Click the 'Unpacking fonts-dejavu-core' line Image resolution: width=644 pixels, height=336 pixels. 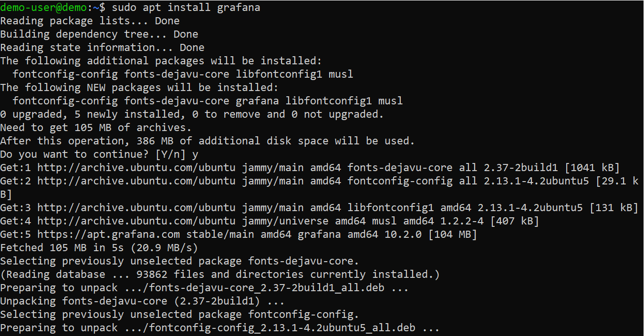coord(142,301)
